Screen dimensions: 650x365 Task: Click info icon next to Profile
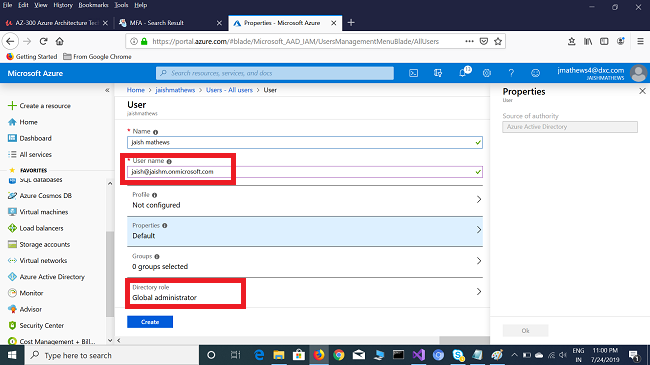point(154,195)
